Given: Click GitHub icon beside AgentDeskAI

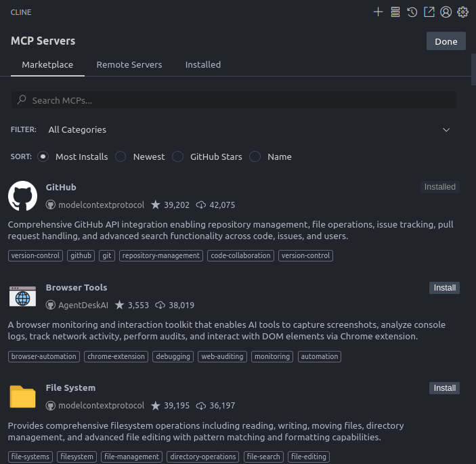Looking at the screenshot, I should coord(50,305).
